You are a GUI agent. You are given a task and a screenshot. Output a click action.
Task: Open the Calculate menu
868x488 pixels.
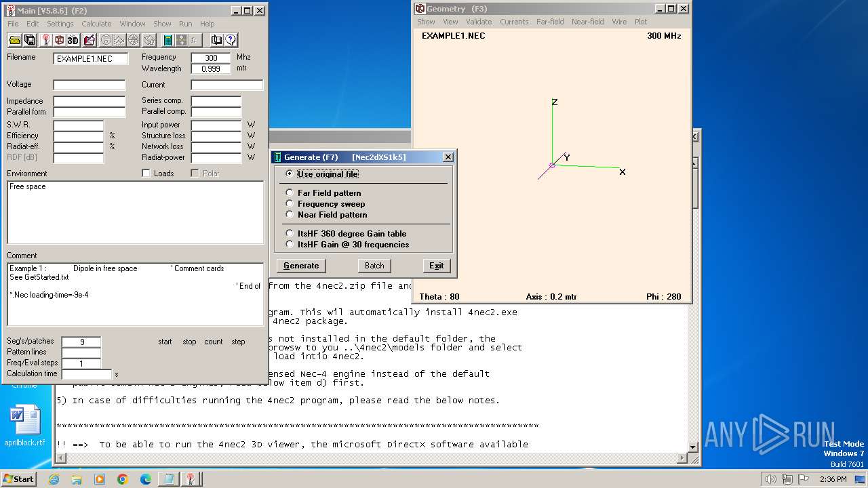coord(96,24)
